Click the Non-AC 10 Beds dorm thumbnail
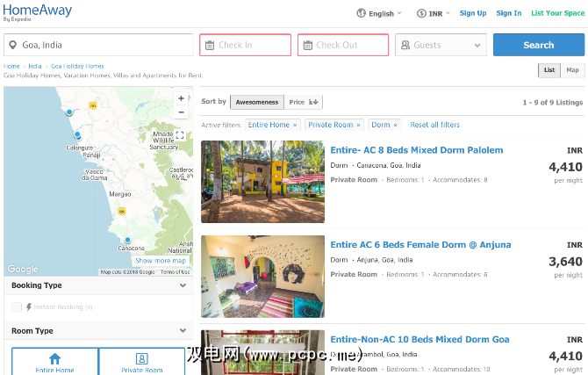The image size is (588, 375). [x=263, y=352]
